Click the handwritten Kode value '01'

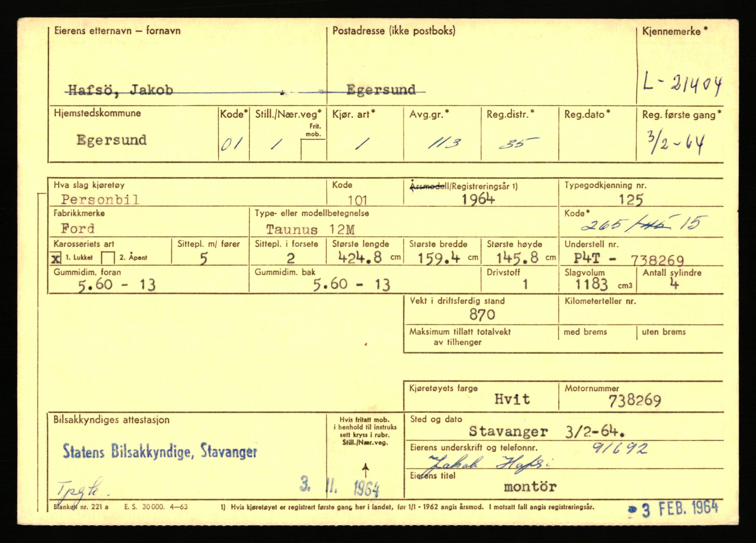tap(231, 144)
